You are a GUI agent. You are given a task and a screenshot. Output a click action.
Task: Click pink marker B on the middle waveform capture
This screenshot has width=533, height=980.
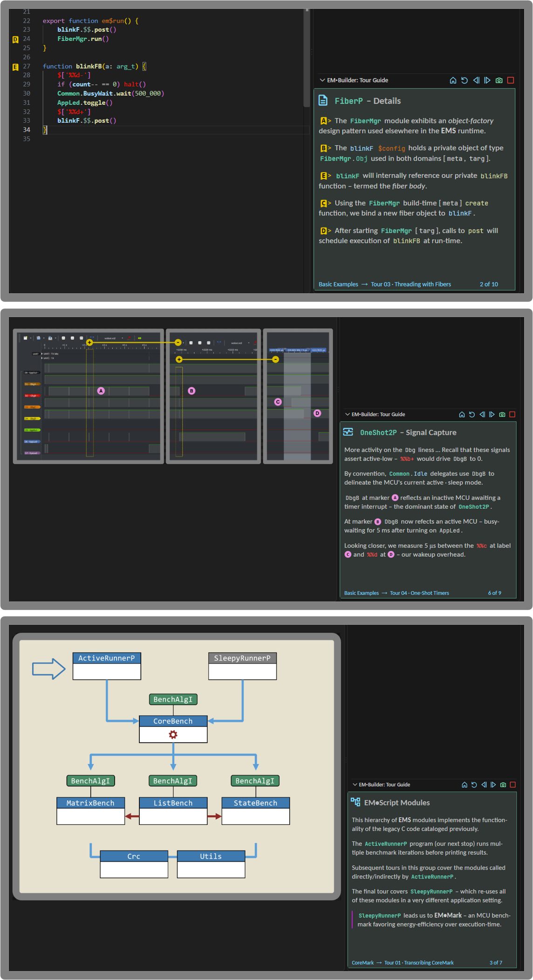click(191, 391)
